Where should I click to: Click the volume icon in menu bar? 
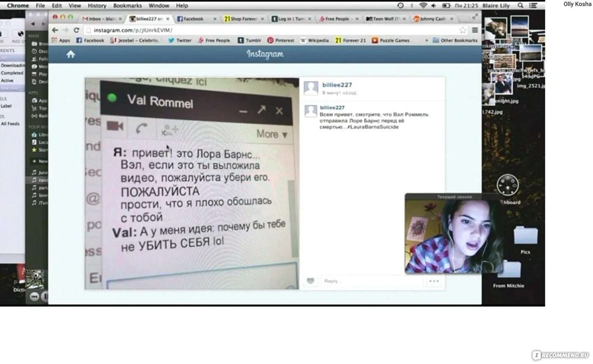click(x=434, y=5)
